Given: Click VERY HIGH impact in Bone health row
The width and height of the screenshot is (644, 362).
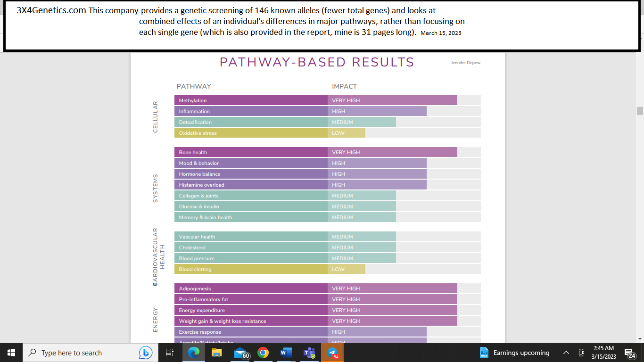Looking at the screenshot, I should 346,152.
